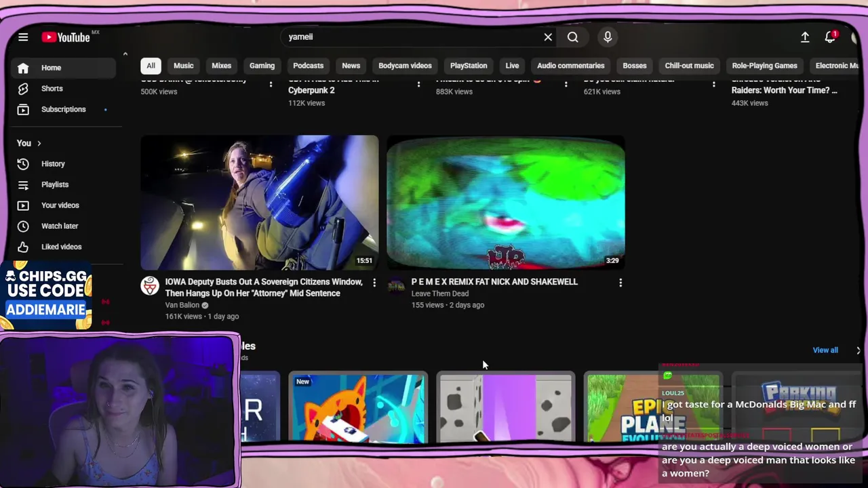
Task: Click the Van Balion channel avatar
Action: pyautogui.click(x=150, y=285)
